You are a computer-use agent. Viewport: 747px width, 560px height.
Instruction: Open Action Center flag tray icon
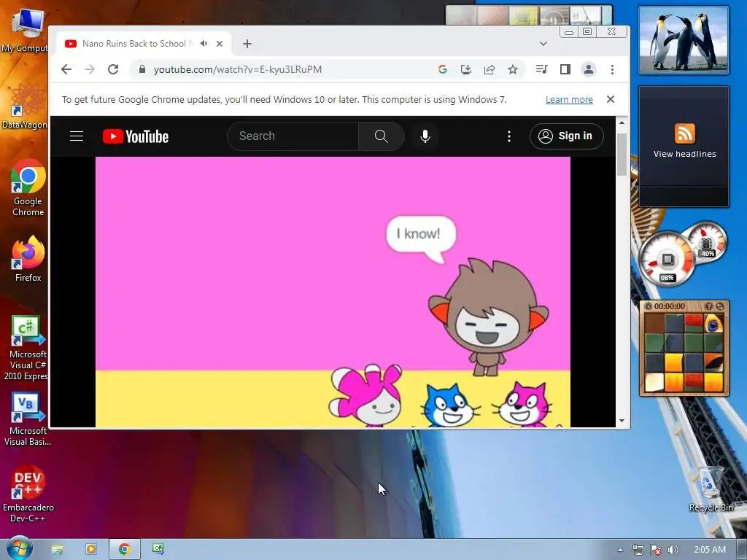pyautogui.click(x=656, y=550)
